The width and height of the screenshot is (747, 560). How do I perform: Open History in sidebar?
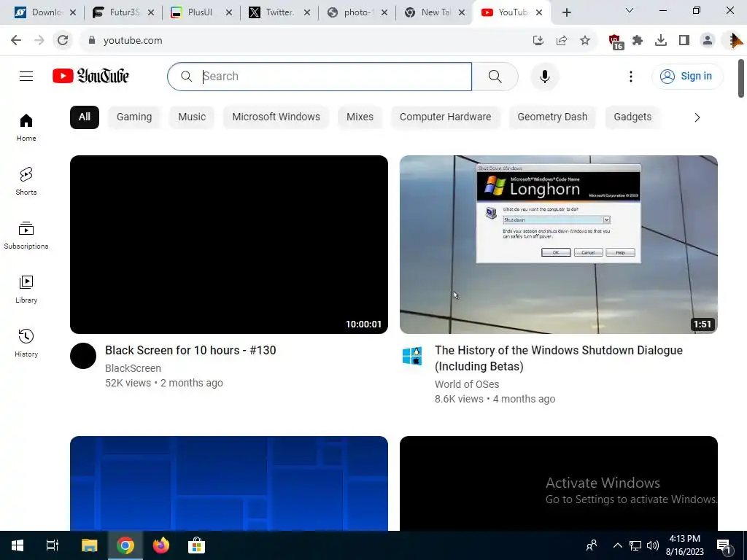coord(26,343)
